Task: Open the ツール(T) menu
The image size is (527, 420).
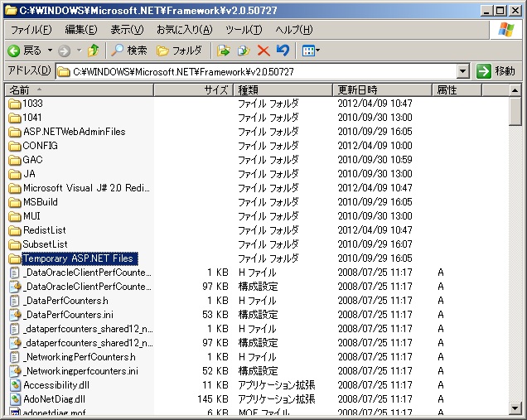Action: coord(244,29)
